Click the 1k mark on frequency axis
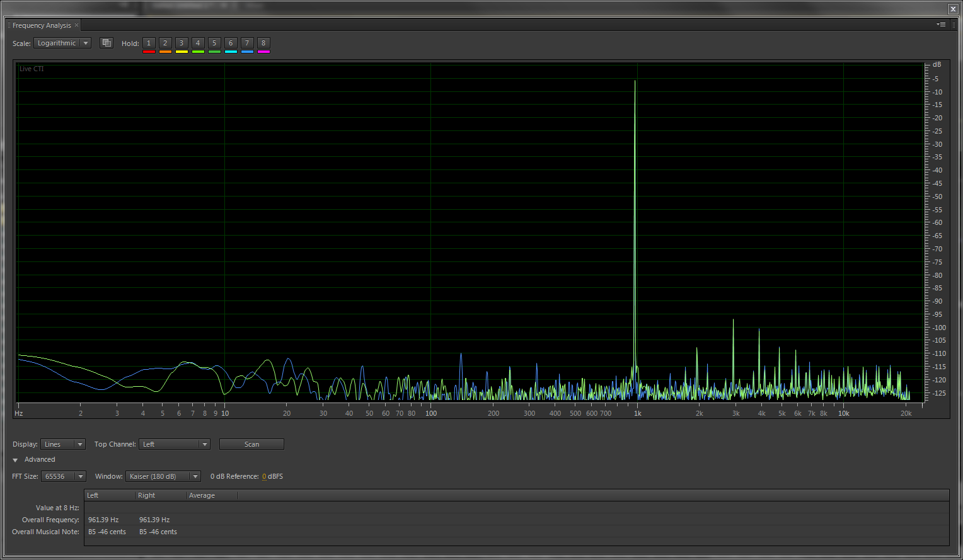 (637, 413)
